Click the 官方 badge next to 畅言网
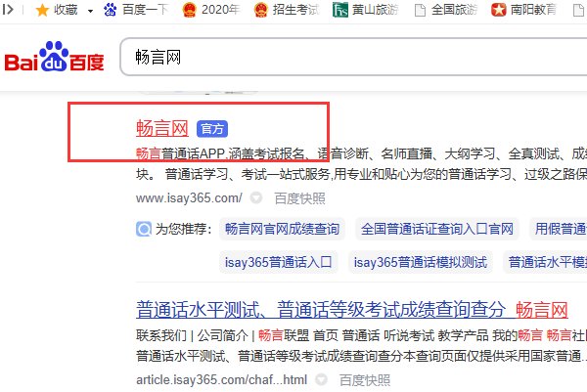 (212, 129)
